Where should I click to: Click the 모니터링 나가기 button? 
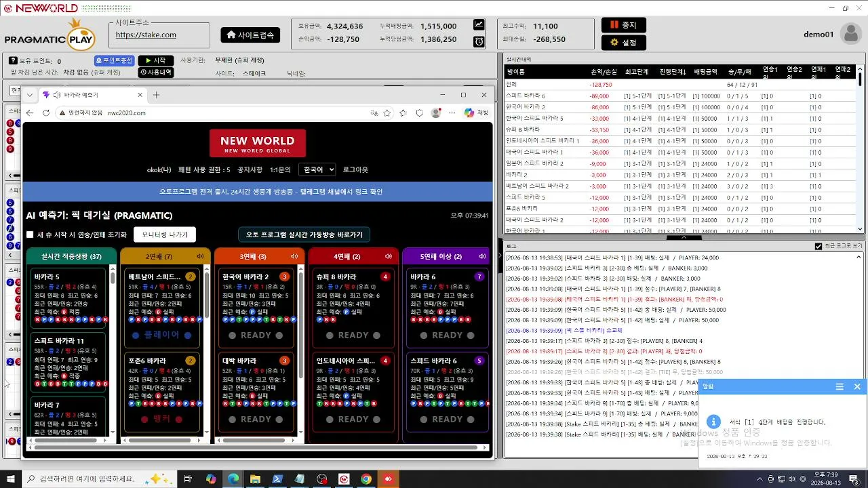tap(165, 235)
